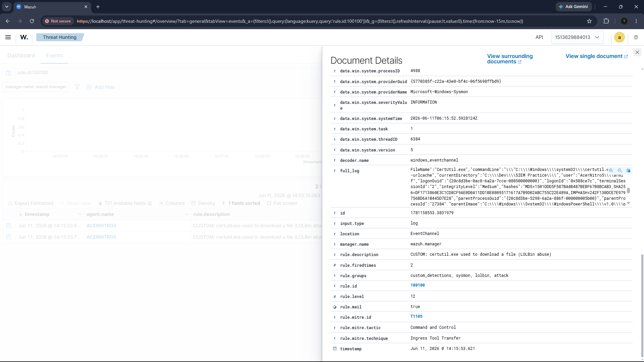The image size is (644, 362).
Task: Inspect document for the 14:15:53 event row
Action: [x=9, y=226]
